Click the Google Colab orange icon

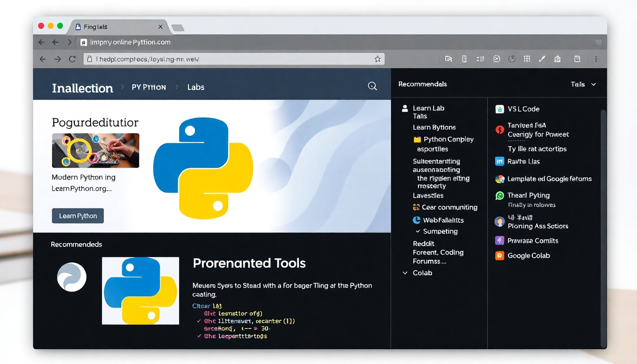[x=500, y=255]
